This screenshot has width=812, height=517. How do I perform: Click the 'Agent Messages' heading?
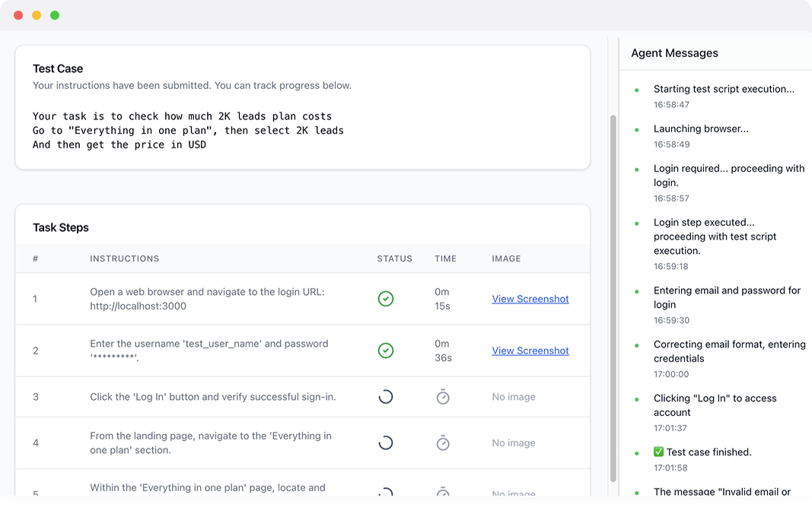pyautogui.click(x=674, y=53)
